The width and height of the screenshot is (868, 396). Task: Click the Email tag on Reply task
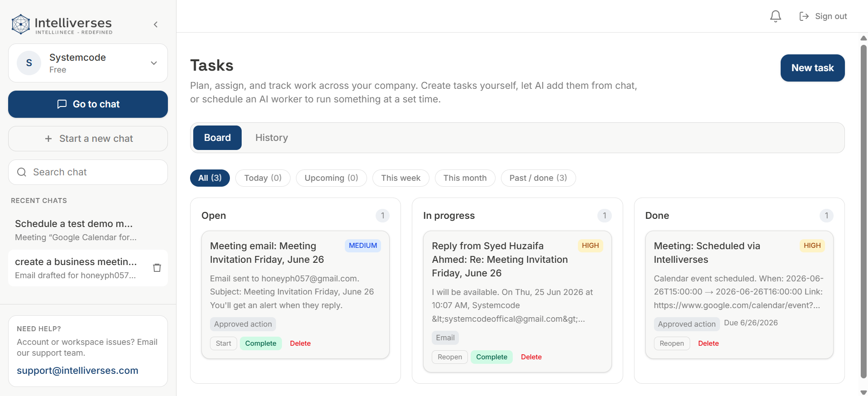[x=445, y=338]
